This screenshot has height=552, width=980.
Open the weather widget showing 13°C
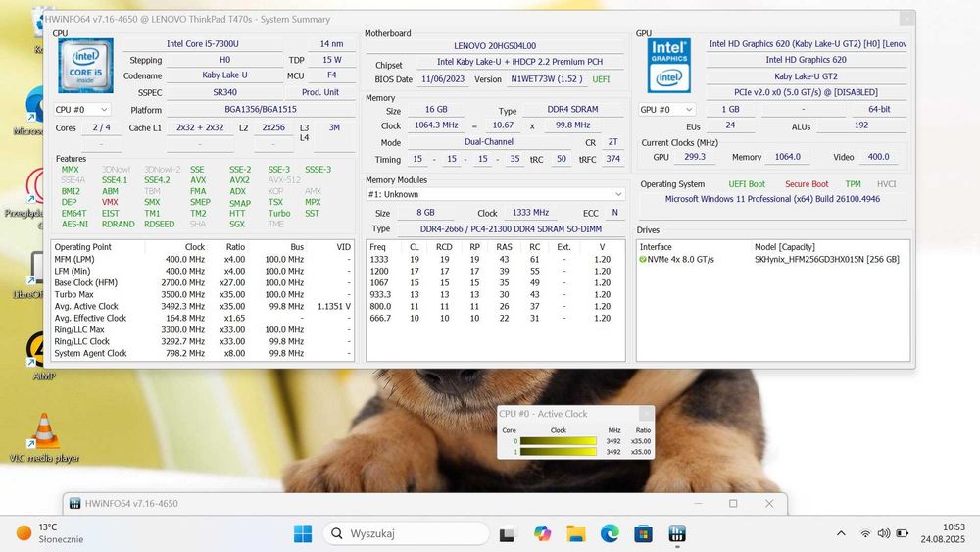pos(50,533)
